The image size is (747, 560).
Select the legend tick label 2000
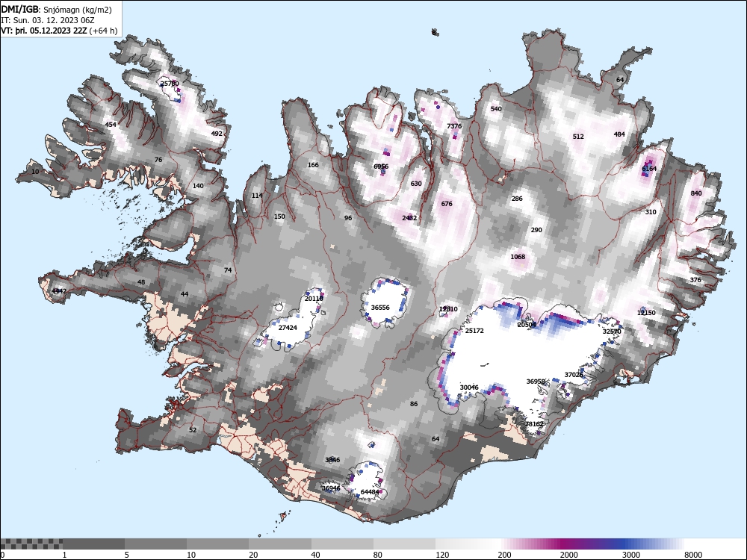(x=568, y=555)
